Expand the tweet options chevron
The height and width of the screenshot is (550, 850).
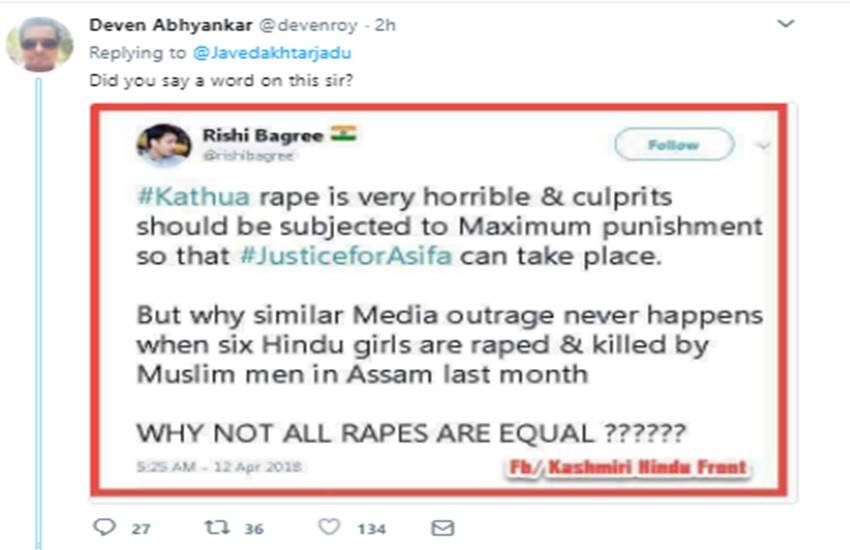pos(787,23)
